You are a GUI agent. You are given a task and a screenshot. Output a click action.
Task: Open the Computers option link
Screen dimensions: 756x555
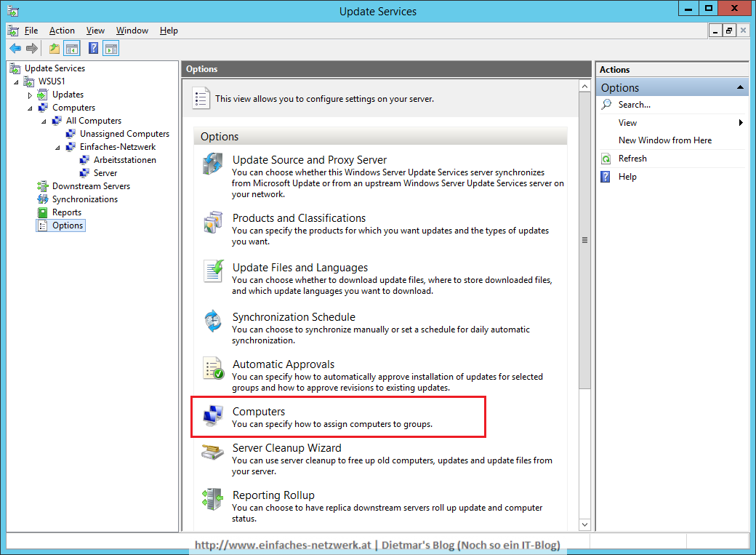coord(259,412)
